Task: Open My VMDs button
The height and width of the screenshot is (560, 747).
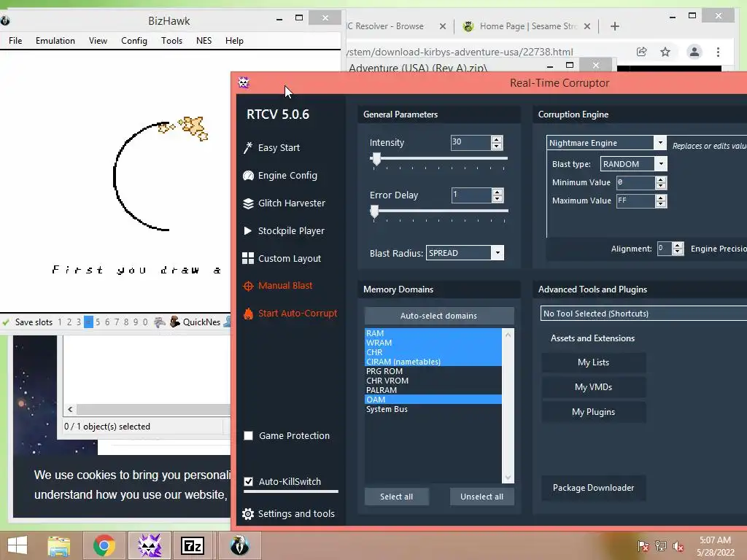Action: (594, 387)
